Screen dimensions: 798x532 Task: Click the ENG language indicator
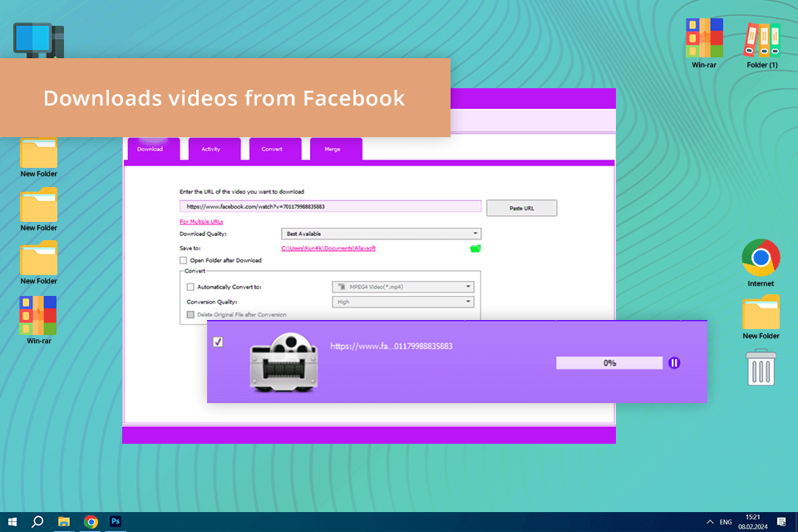pos(726,522)
